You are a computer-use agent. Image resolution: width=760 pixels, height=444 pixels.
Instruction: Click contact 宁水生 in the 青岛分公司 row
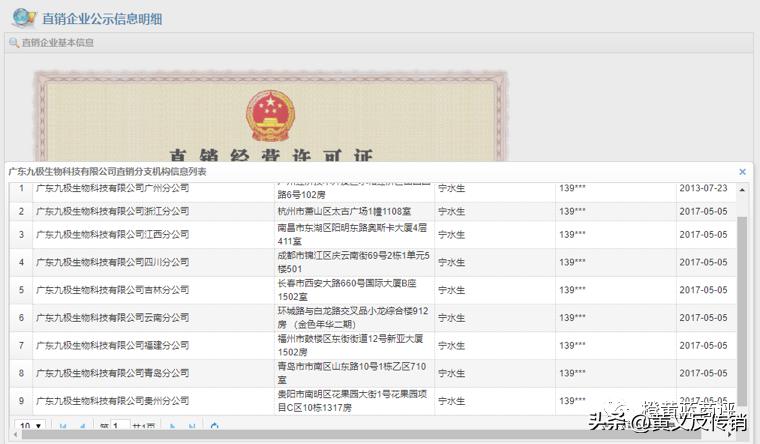pos(452,373)
